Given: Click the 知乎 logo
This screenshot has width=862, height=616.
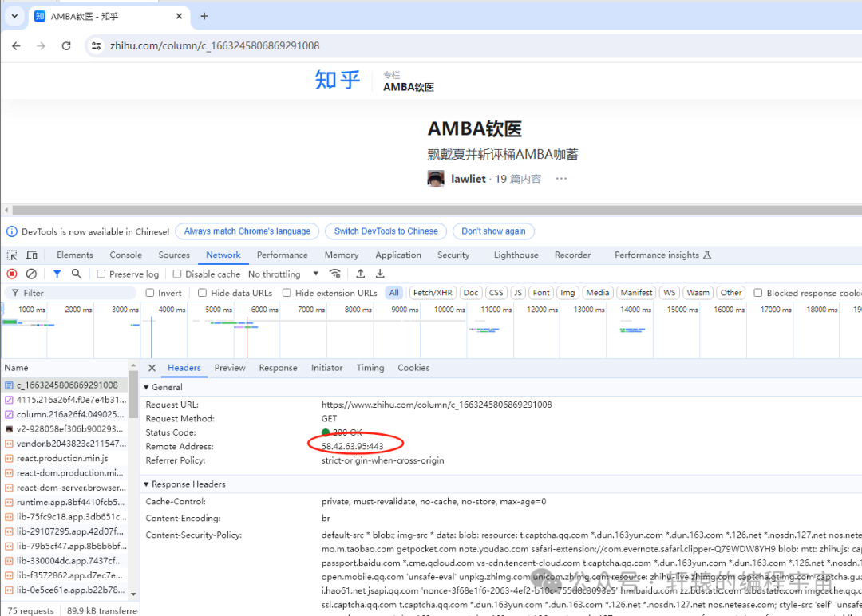Looking at the screenshot, I should click(337, 80).
